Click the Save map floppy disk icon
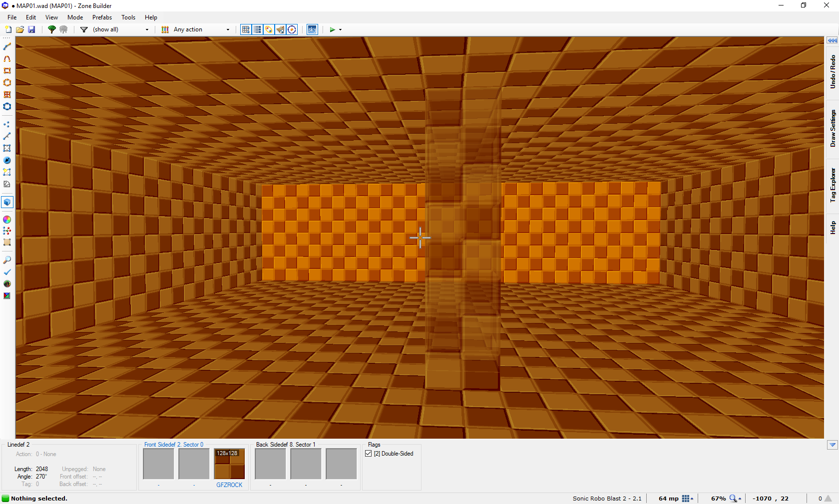839x504 pixels. tap(31, 29)
